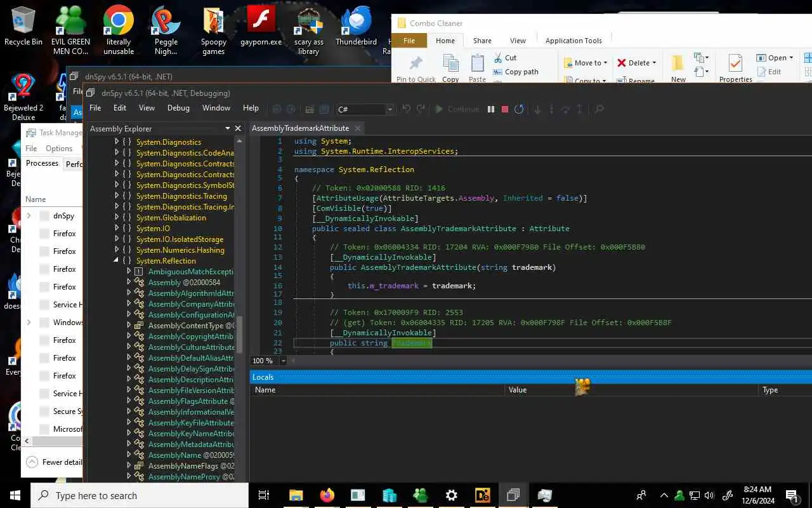This screenshot has height=508, width=812.
Task: Select the 'literally unusable' Chrome shortcut
Action: [x=119, y=30]
